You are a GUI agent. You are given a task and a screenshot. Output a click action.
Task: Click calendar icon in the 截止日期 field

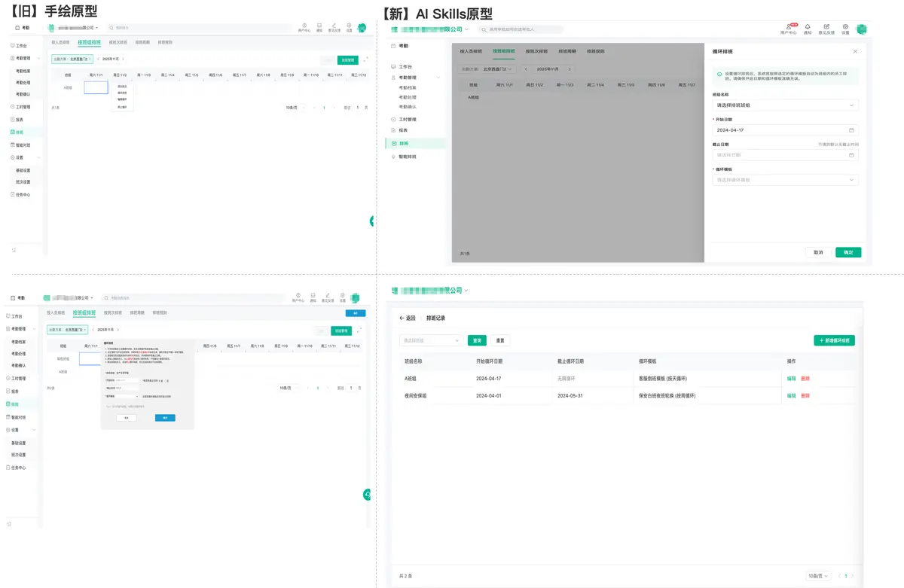[851, 155]
